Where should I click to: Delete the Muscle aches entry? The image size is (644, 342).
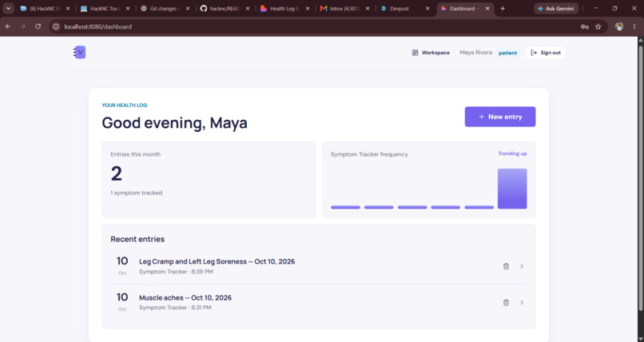[506, 302]
